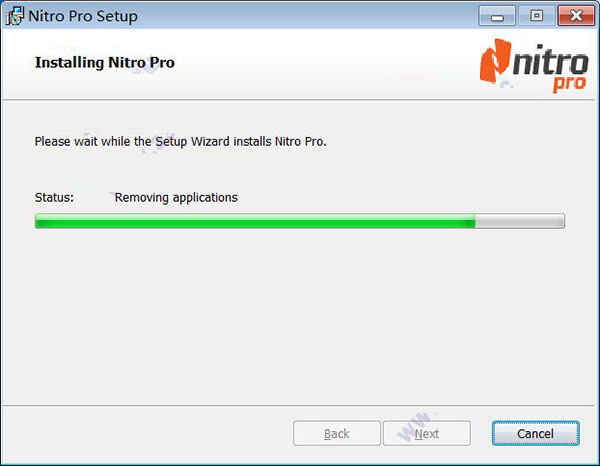Click the disabled Next button

[427, 433]
